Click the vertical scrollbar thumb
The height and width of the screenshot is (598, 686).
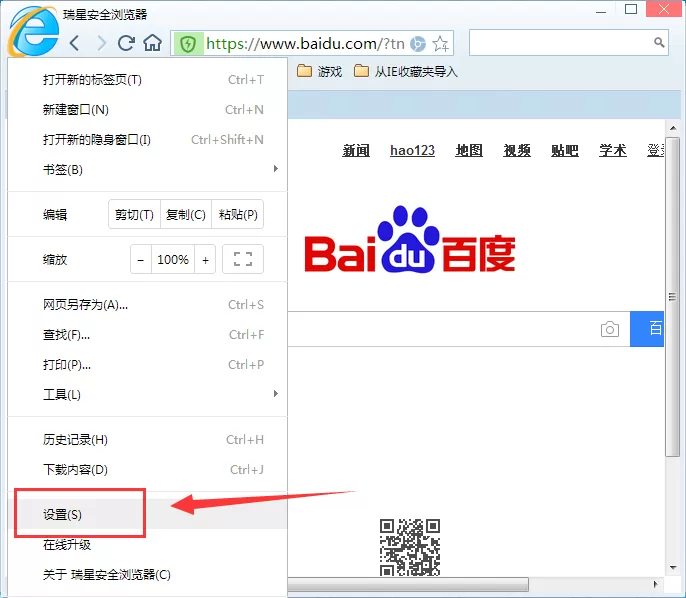tap(672, 297)
